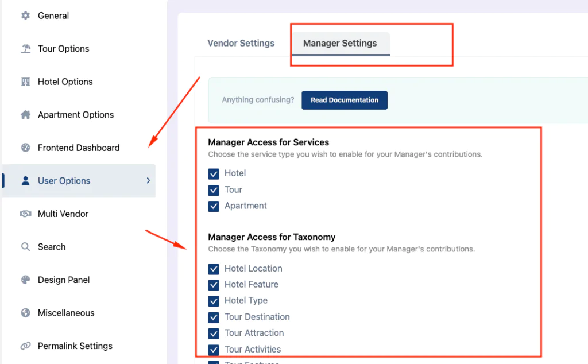Image resolution: width=588 pixels, height=364 pixels.
Task: Toggle the Tour Attraction checkbox
Action: tap(214, 333)
